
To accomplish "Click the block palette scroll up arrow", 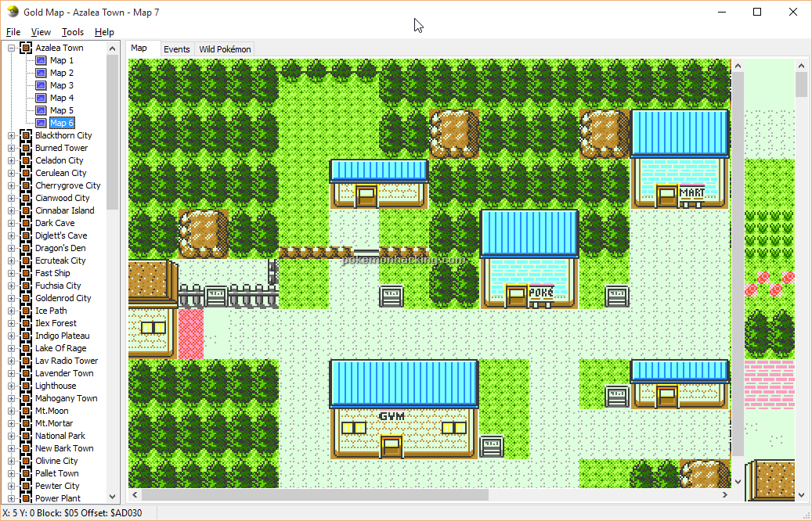I will pyautogui.click(x=802, y=66).
